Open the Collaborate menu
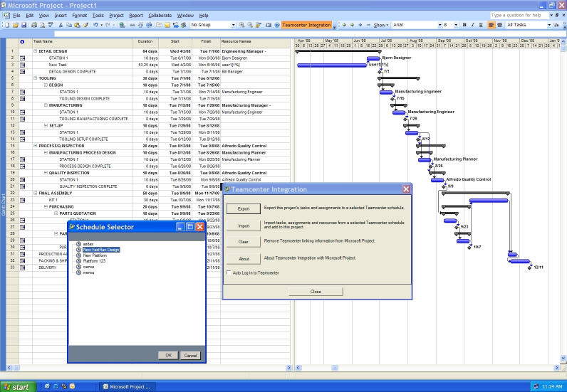 pos(160,16)
